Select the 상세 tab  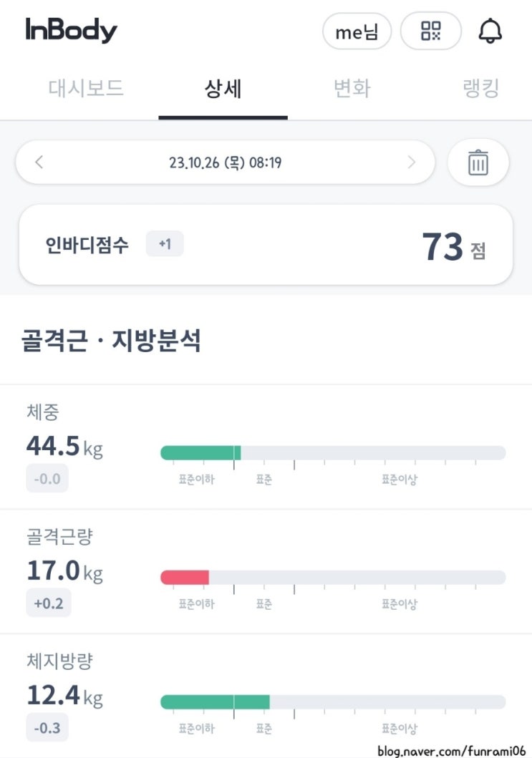tap(223, 89)
